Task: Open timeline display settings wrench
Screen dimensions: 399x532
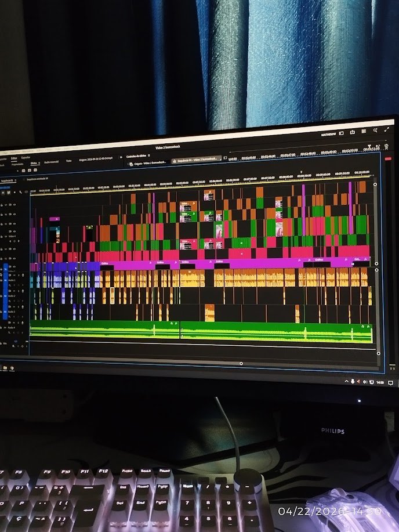Action: 20,193
